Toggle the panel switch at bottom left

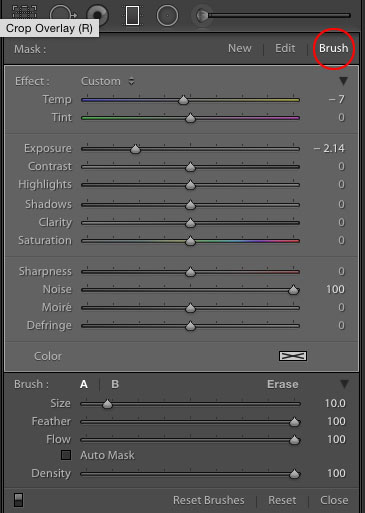coord(19,500)
